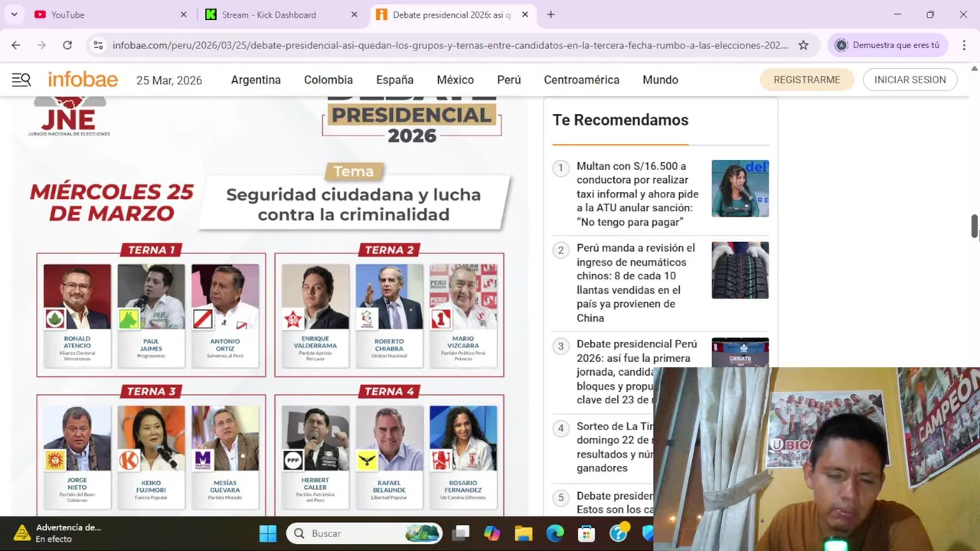The image size is (980, 551).
Task: Open the Perú section
Action: click(x=508, y=80)
